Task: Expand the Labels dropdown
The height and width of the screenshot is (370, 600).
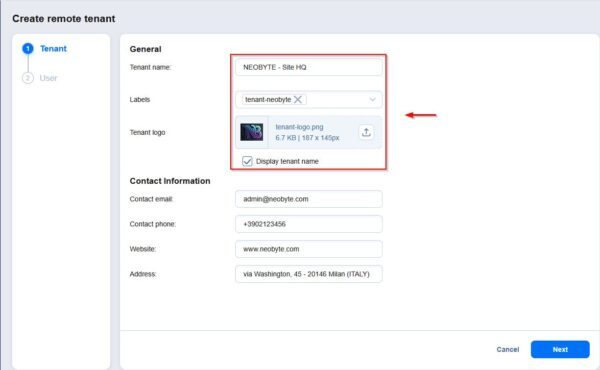Action: 372,99
